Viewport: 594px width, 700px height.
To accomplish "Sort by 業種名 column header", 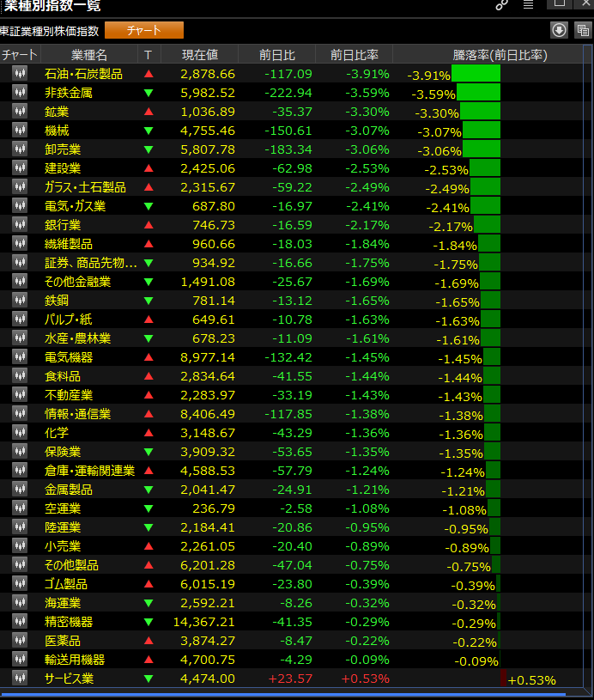I will point(89,55).
